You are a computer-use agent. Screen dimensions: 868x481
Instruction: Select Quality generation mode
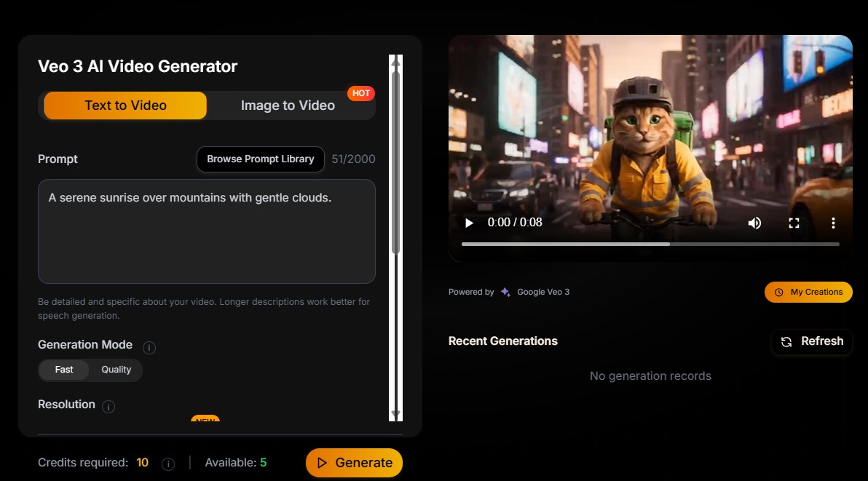(x=116, y=370)
